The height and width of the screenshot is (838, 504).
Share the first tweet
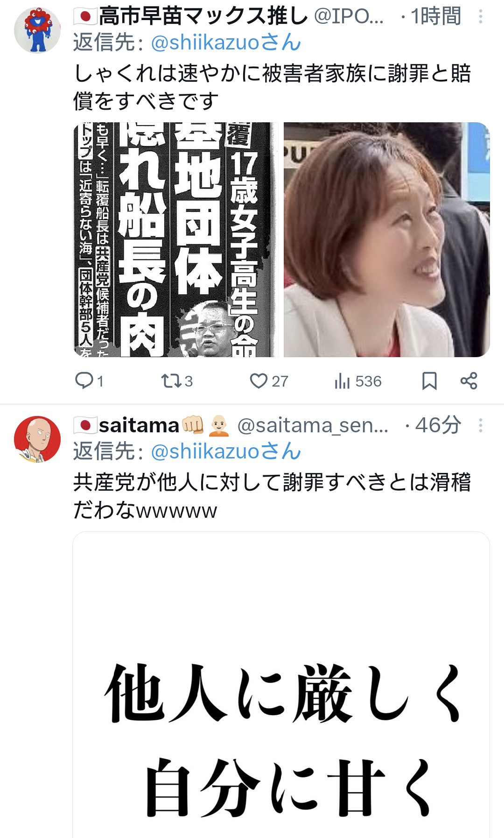[x=469, y=381]
